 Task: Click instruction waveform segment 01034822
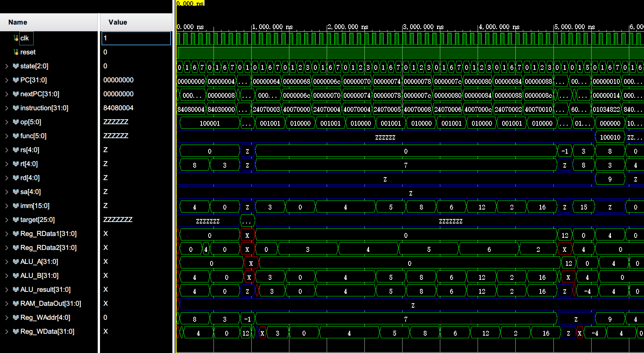(606, 109)
